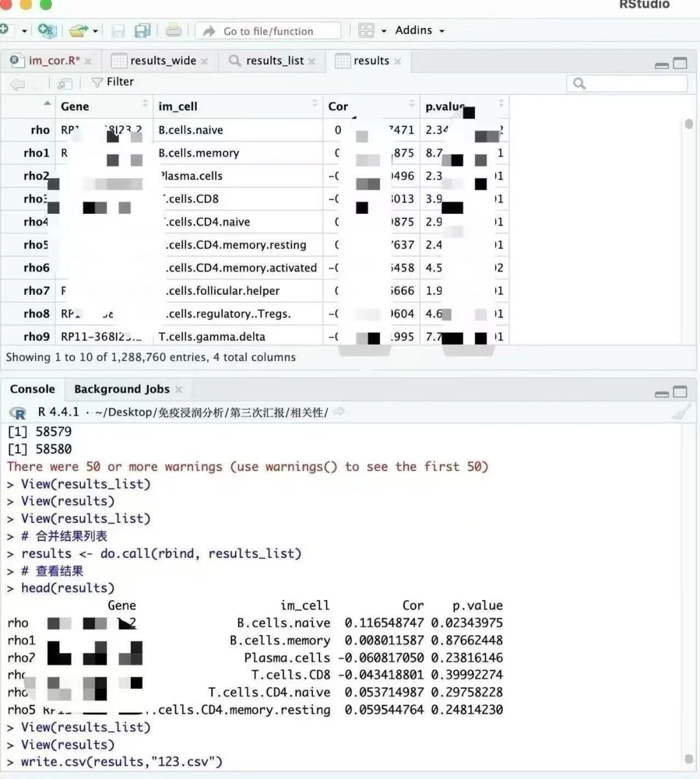
Task: Click the do.call(rbind, results_list) console line
Action: pyautogui.click(x=161, y=553)
